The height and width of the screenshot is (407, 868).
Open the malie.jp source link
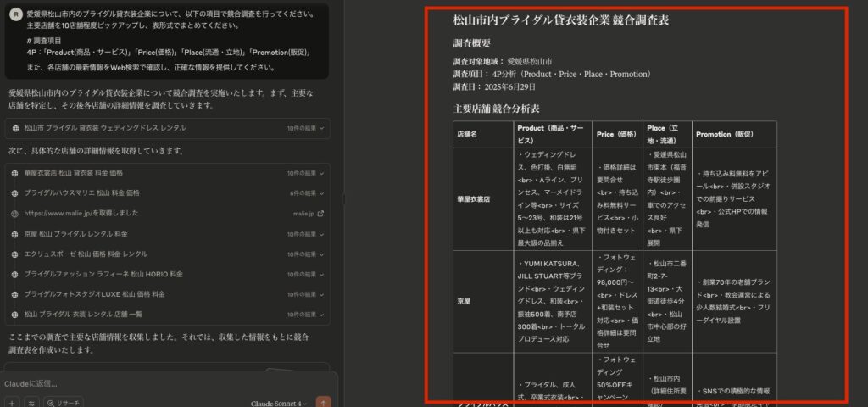[x=309, y=213]
